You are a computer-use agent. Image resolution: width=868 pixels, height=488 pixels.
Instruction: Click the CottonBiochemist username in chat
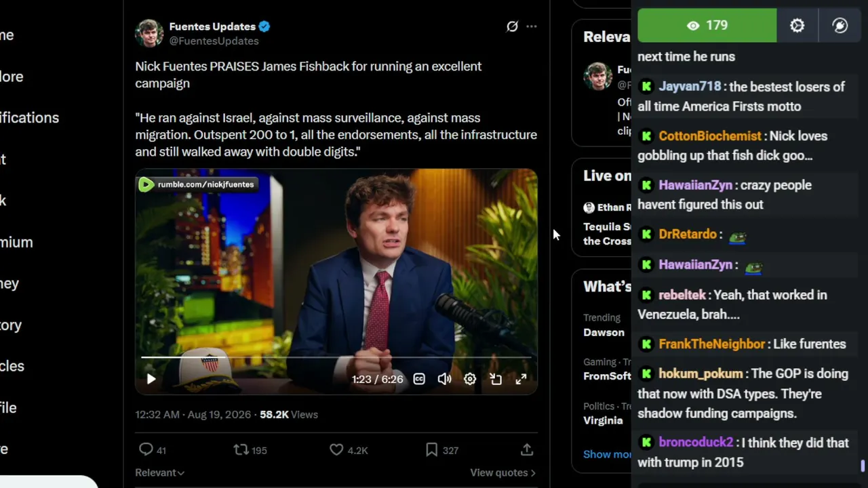[x=710, y=136]
